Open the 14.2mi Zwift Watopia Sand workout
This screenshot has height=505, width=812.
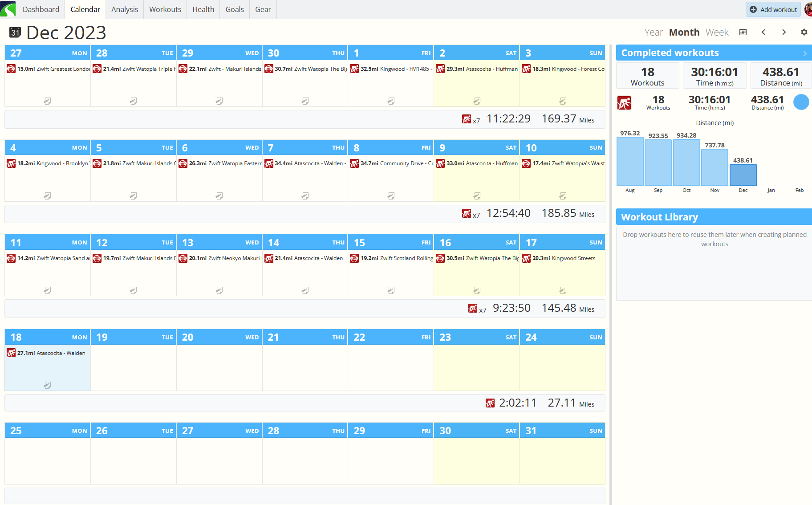(x=48, y=258)
